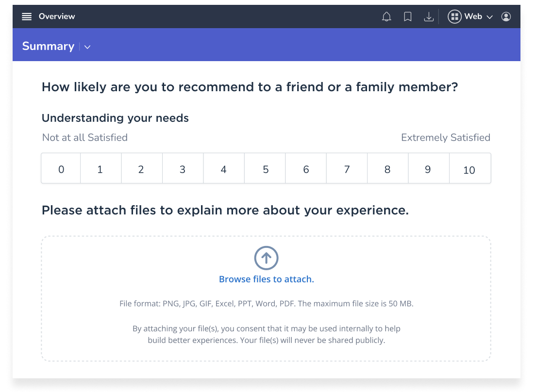Click the recommend to a friend question
This screenshot has width=536, height=392.
[x=250, y=87]
